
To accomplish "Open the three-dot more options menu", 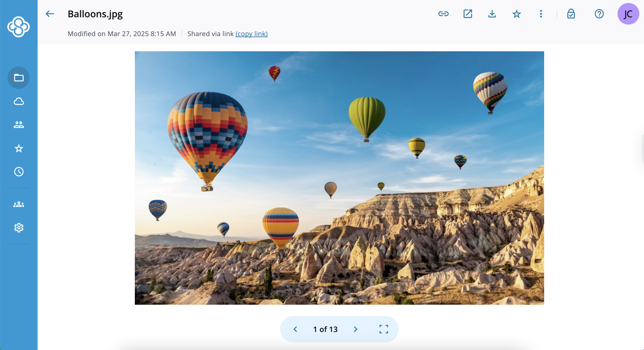I will tap(541, 14).
